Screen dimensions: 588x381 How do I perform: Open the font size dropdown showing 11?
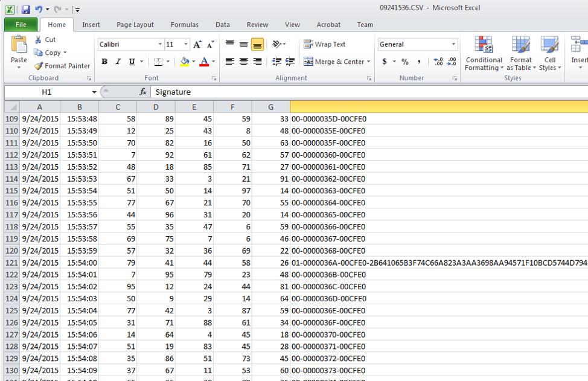point(185,44)
